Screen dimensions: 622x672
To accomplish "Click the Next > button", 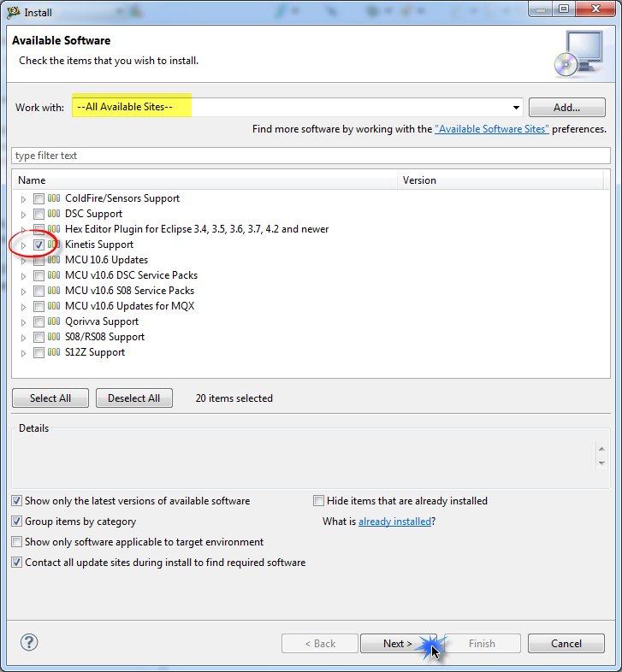I will (x=398, y=643).
